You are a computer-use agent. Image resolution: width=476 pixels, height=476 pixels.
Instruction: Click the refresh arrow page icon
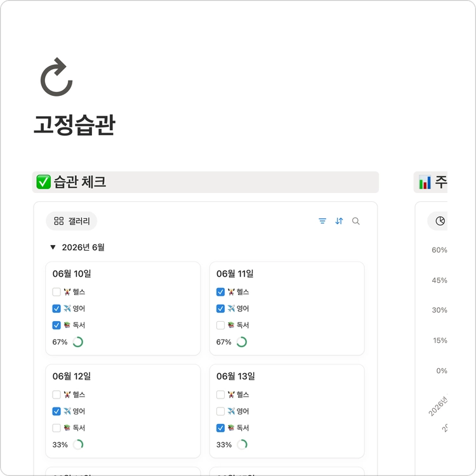[56, 77]
